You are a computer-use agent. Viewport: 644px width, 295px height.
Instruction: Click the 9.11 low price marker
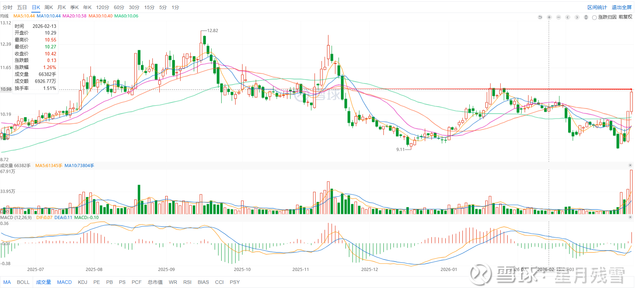(400, 149)
